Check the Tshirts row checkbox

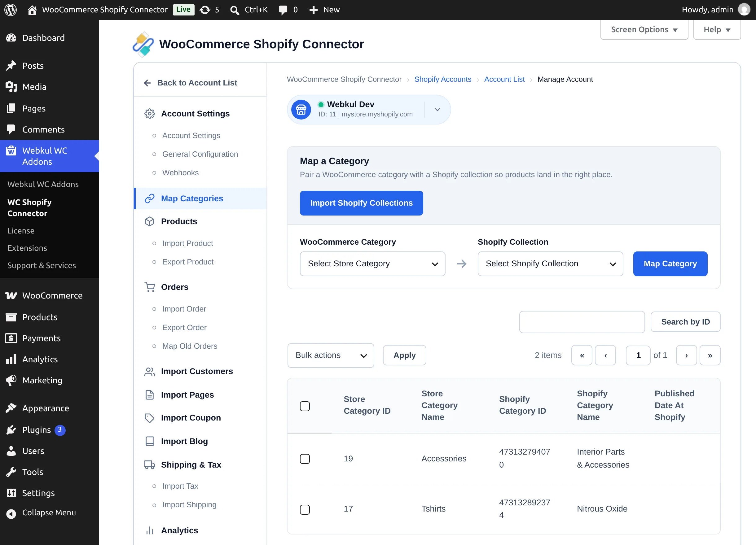point(305,509)
